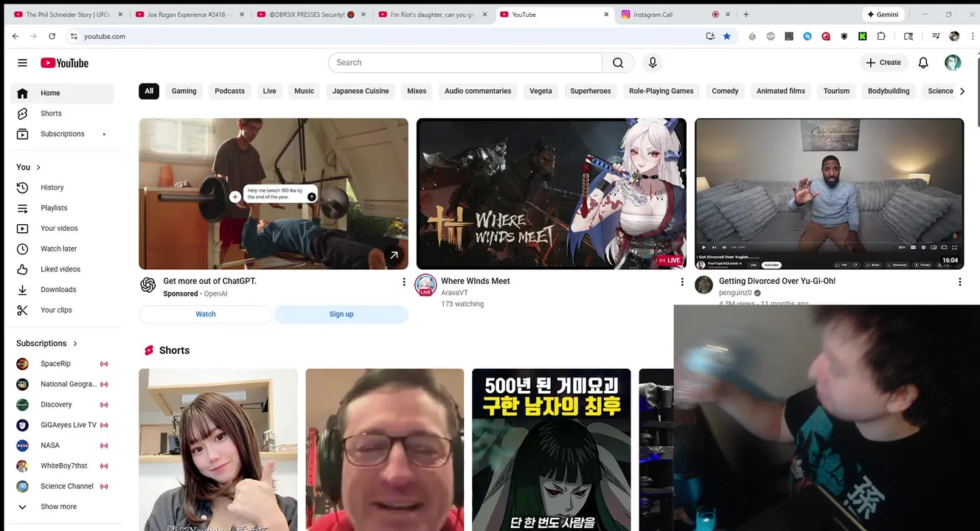Screen dimensions: 980x531
Task: Open Your clips
Action: (x=63, y=310)
